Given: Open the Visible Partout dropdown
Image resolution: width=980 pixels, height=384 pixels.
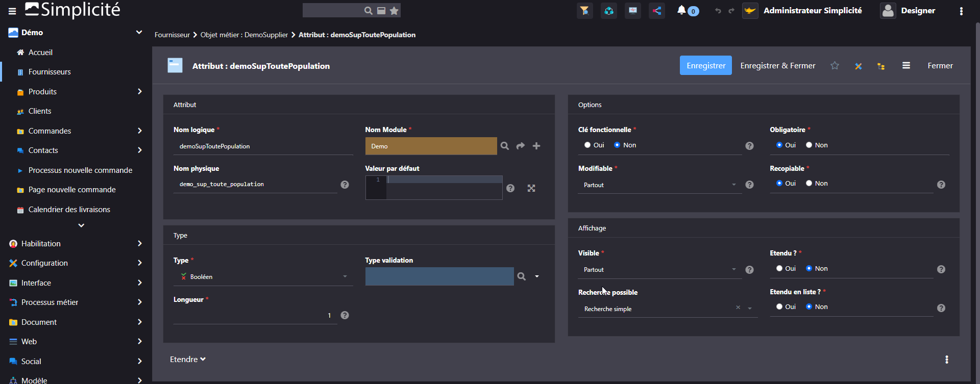Looking at the screenshot, I should tap(660, 270).
